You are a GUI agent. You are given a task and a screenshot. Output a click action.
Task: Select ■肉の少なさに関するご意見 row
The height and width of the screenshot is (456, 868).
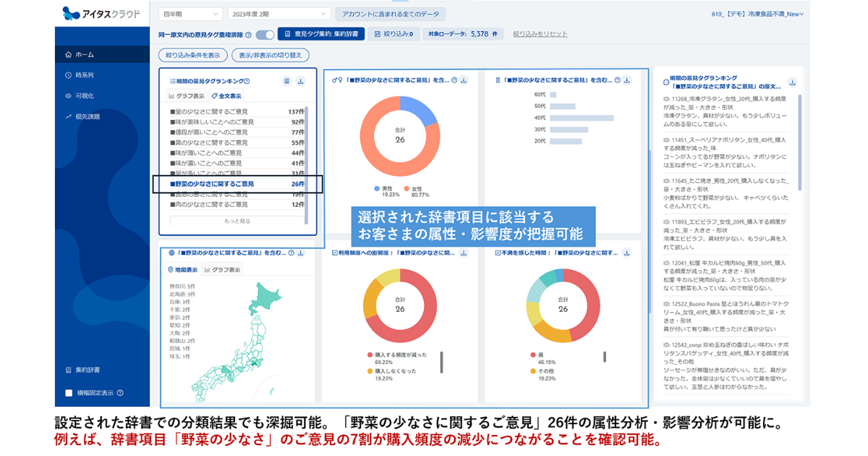[237, 205]
